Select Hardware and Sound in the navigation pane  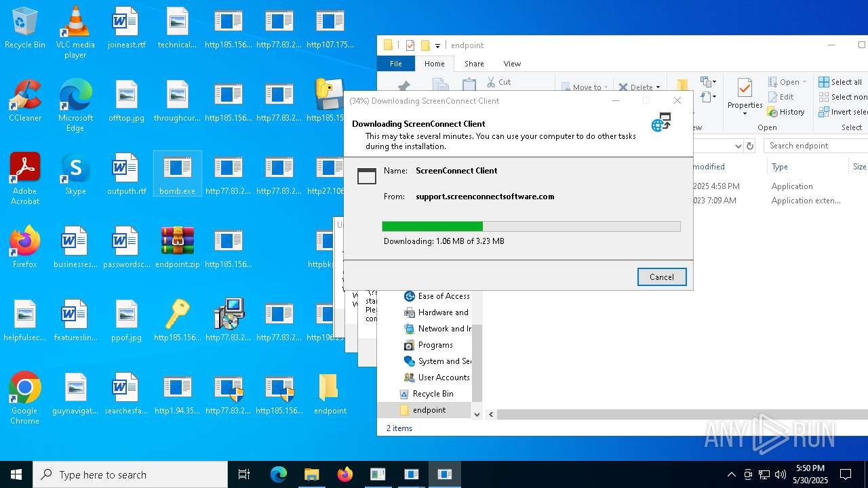click(x=437, y=312)
